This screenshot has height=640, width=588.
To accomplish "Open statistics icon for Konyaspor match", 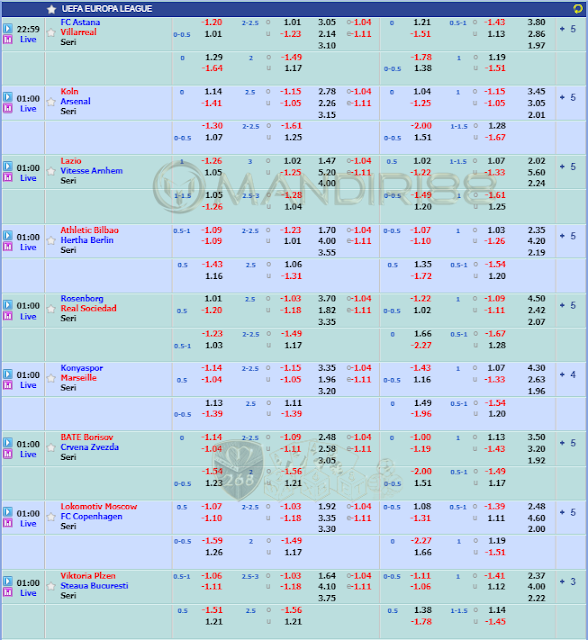I will coord(8,385).
